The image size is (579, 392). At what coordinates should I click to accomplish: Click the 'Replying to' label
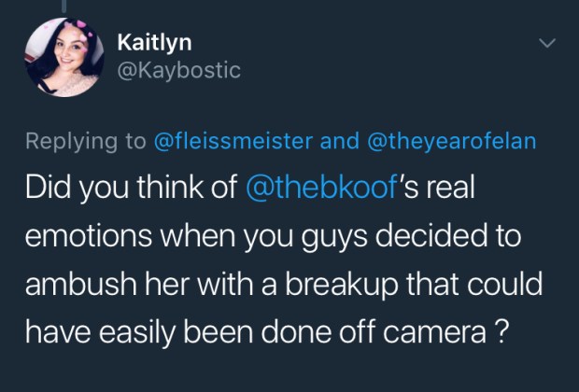point(83,142)
